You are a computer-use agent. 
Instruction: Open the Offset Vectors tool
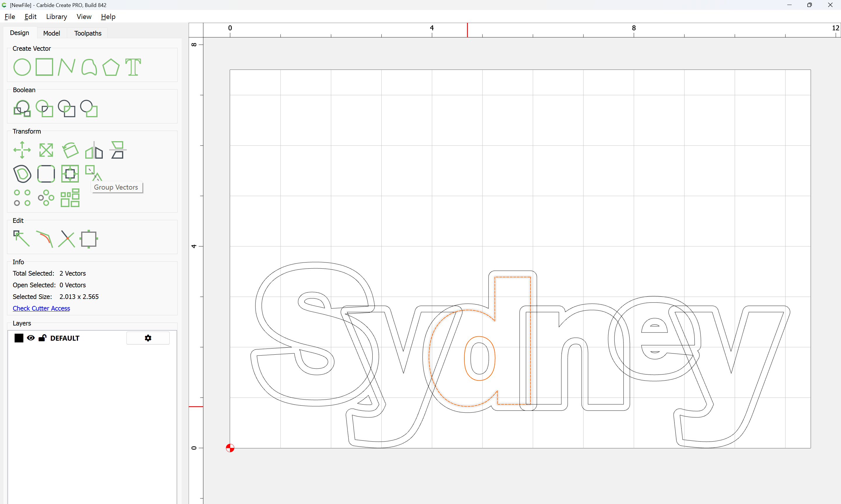[x=22, y=174]
